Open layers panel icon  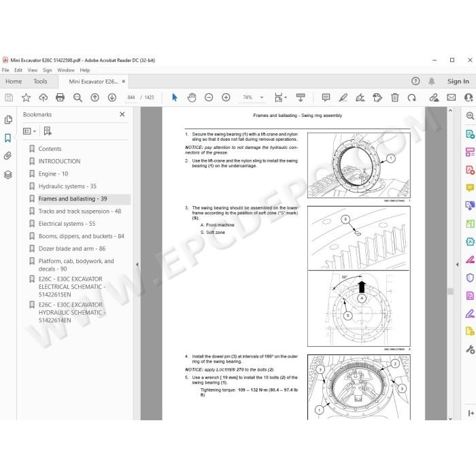[x=8, y=175]
